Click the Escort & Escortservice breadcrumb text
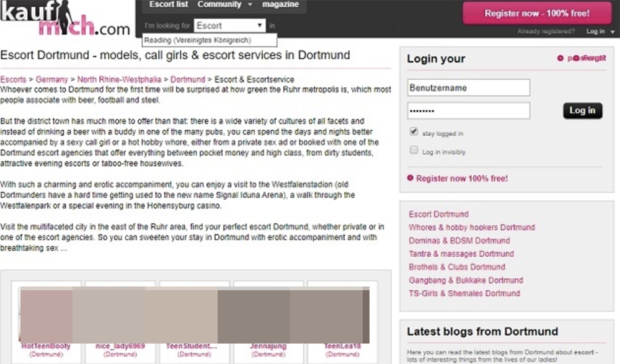620x364 pixels. (x=254, y=79)
